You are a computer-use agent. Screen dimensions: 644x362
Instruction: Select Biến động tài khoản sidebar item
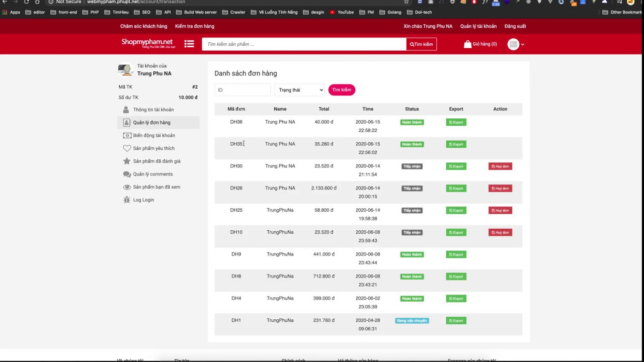click(158, 135)
